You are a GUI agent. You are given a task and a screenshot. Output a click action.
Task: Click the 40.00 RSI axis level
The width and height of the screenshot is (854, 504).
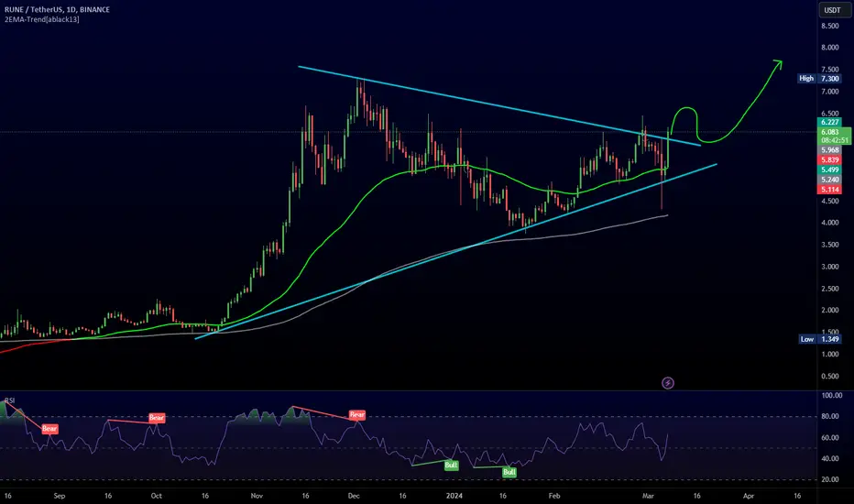point(830,458)
